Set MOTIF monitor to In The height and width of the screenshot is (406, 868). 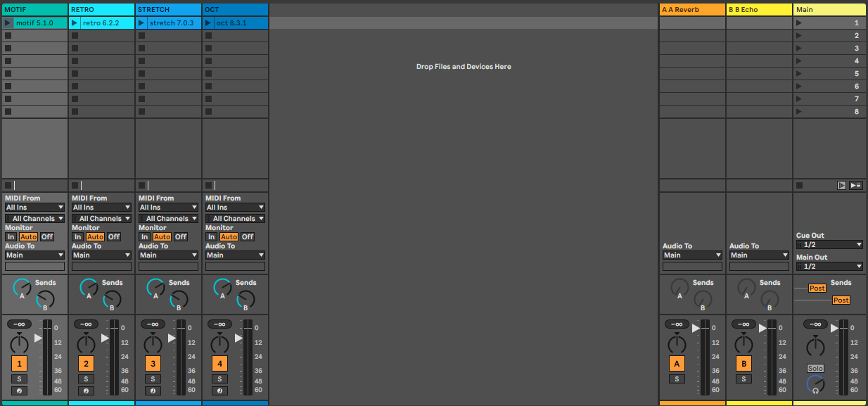11,237
